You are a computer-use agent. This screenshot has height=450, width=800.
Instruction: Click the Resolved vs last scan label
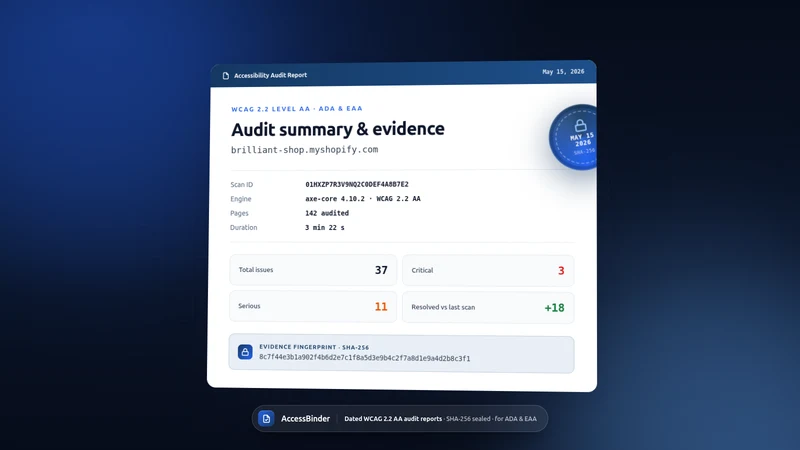coord(443,307)
